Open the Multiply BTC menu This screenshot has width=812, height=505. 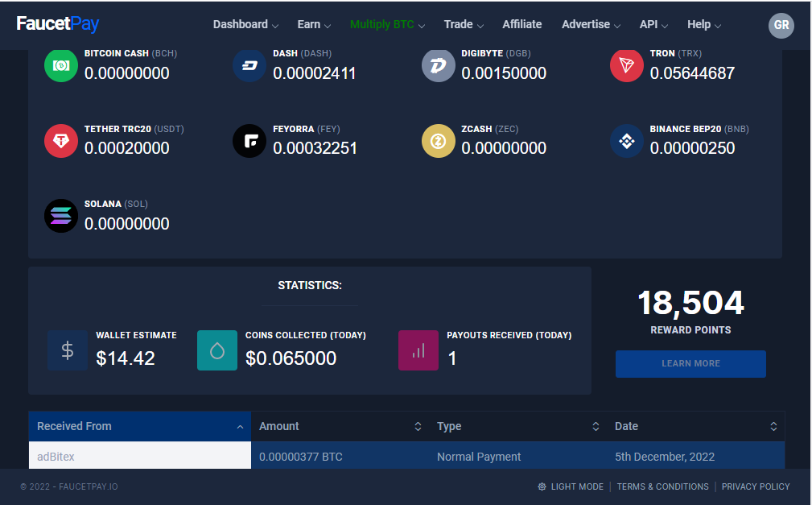[387, 24]
